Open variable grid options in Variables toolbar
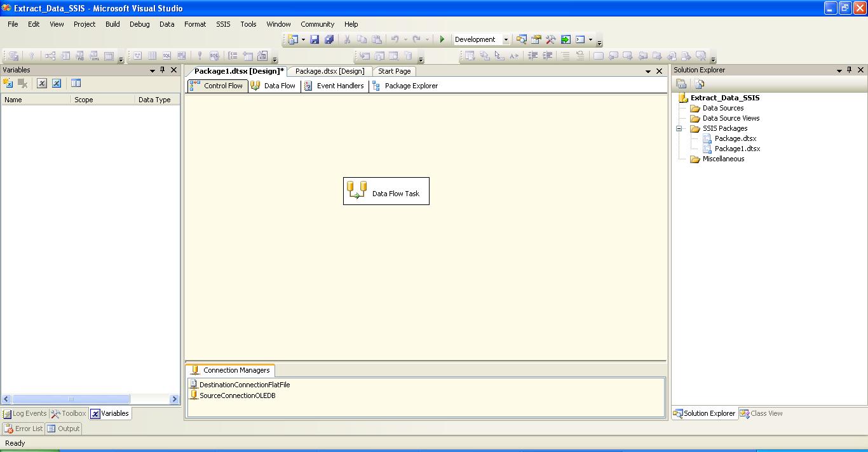 point(76,83)
